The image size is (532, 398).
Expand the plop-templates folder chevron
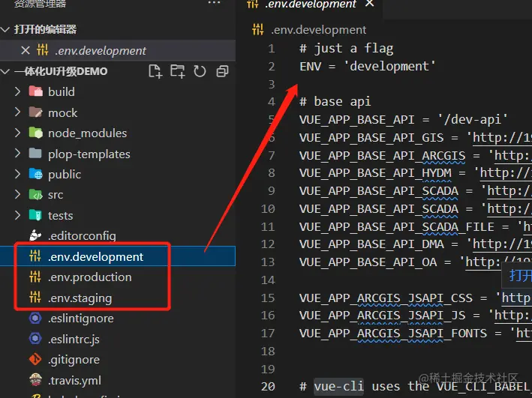point(18,154)
